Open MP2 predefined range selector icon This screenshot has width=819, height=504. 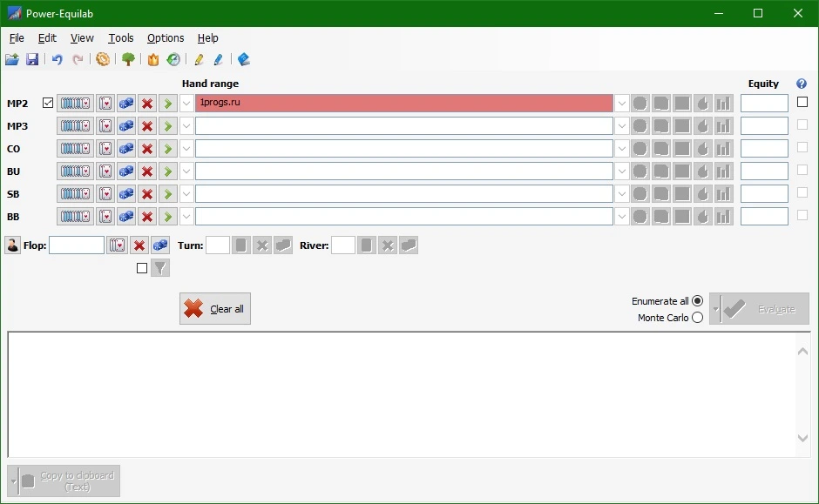tap(75, 104)
